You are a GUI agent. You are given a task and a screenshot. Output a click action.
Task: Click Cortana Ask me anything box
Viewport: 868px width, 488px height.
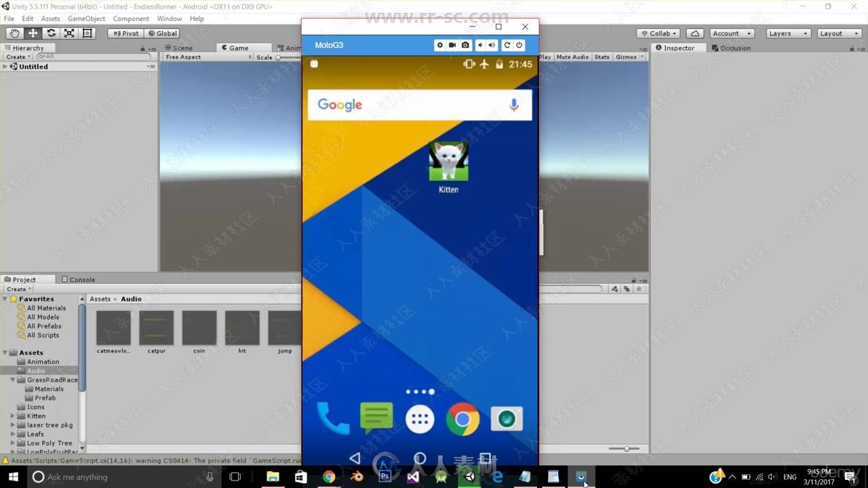coord(122,477)
